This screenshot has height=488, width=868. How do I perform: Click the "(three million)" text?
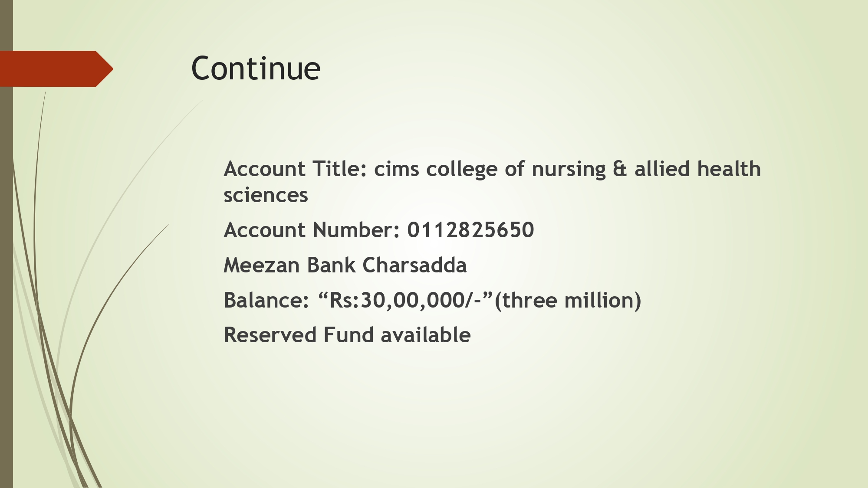click(568, 300)
